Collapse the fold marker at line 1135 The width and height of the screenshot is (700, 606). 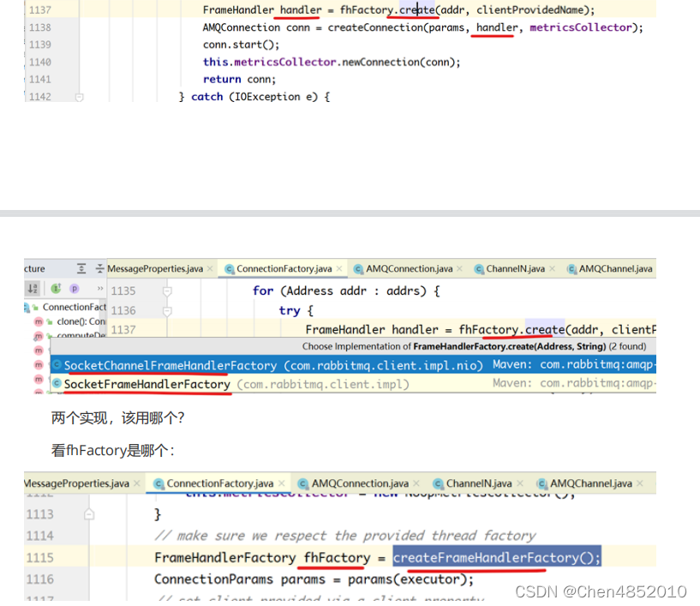point(167,291)
